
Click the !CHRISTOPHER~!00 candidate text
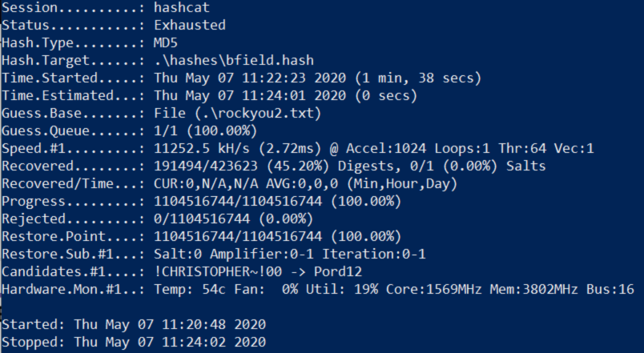(x=218, y=271)
